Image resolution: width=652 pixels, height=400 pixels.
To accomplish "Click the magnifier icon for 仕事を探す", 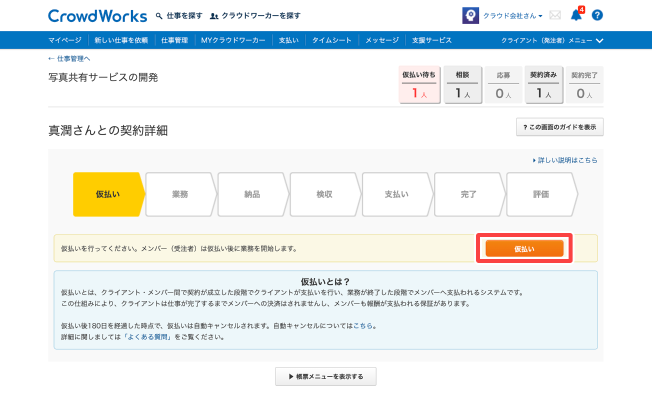I will point(160,17).
